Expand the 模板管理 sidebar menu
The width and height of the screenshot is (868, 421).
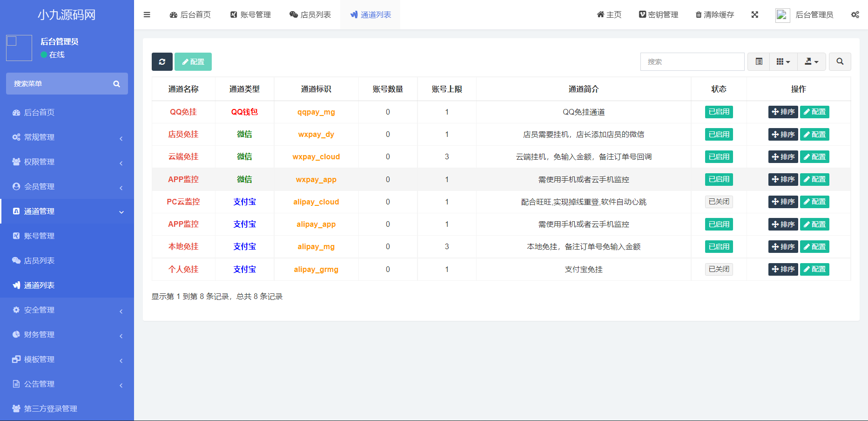(67, 359)
